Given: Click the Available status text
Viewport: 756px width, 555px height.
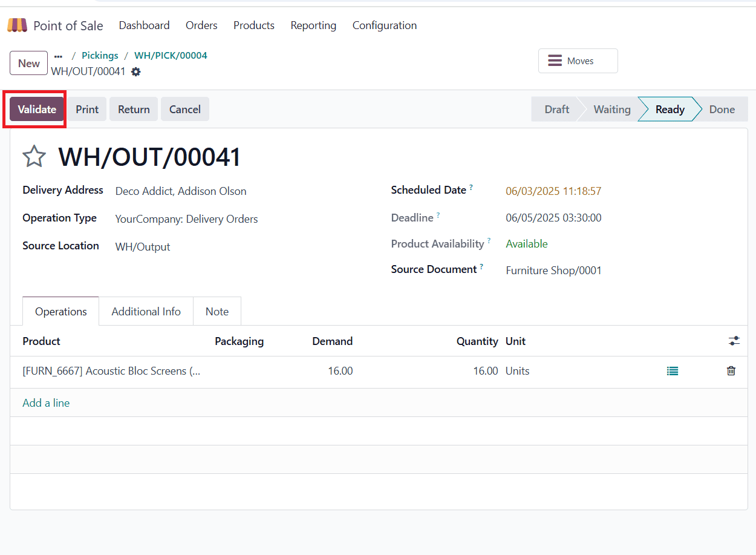Looking at the screenshot, I should (527, 244).
